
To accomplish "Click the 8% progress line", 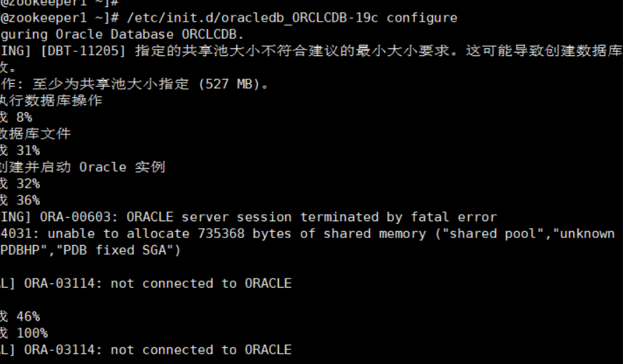I will [x=16, y=118].
